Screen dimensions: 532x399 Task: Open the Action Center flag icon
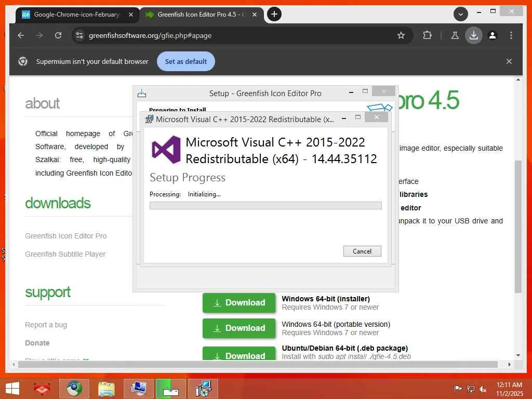point(458,389)
